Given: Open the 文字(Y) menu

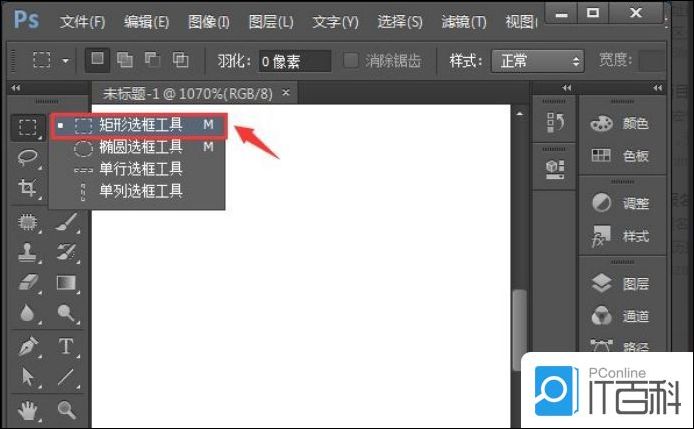Looking at the screenshot, I should click(335, 22).
